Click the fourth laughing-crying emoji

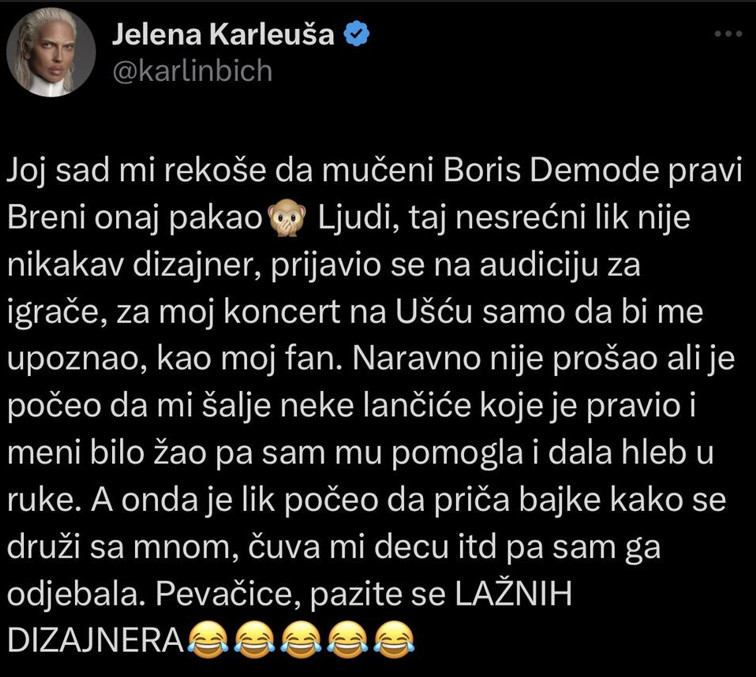pyautogui.click(x=347, y=640)
